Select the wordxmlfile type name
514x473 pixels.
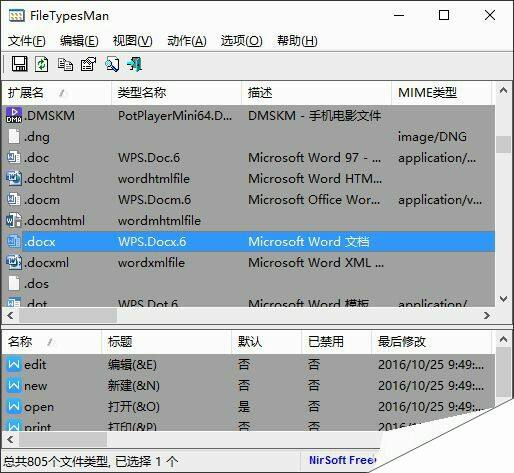pyautogui.click(x=151, y=262)
